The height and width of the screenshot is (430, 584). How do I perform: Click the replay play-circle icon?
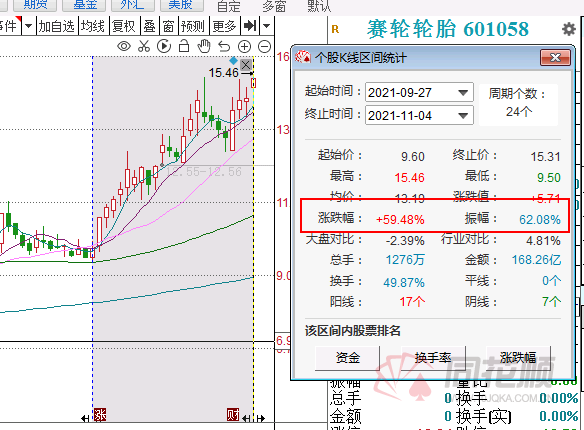[x=164, y=47]
